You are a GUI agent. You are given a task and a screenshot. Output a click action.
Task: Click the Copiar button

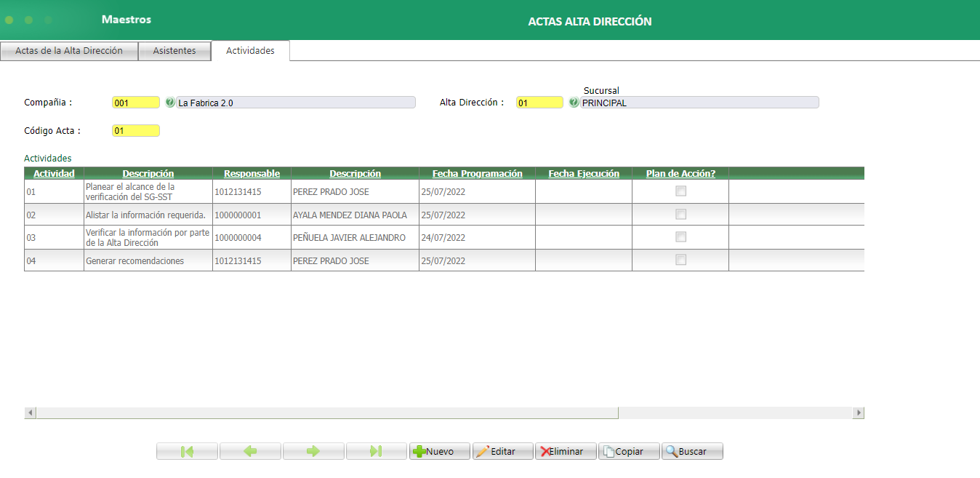coord(629,451)
